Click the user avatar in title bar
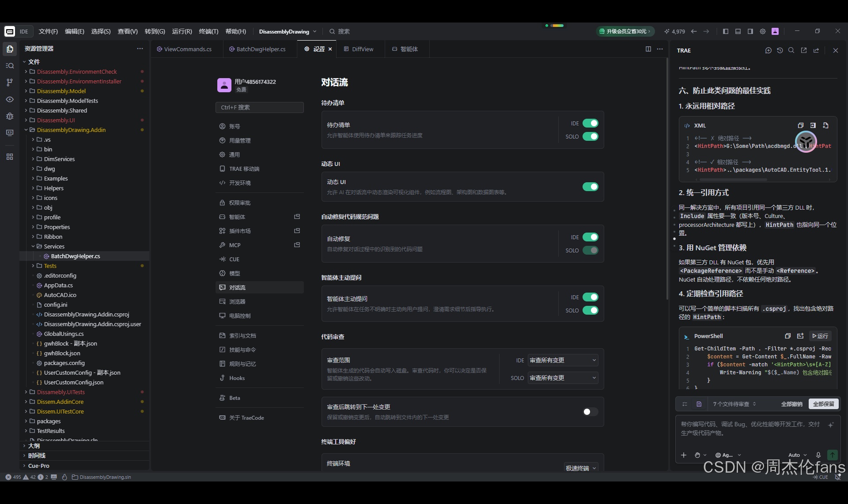The width and height of the screenshot is (848, 504). tap(775, 31)
